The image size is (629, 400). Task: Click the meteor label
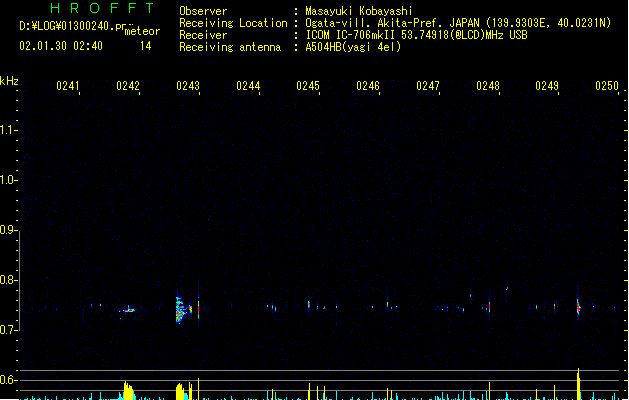tap(142, 31)
